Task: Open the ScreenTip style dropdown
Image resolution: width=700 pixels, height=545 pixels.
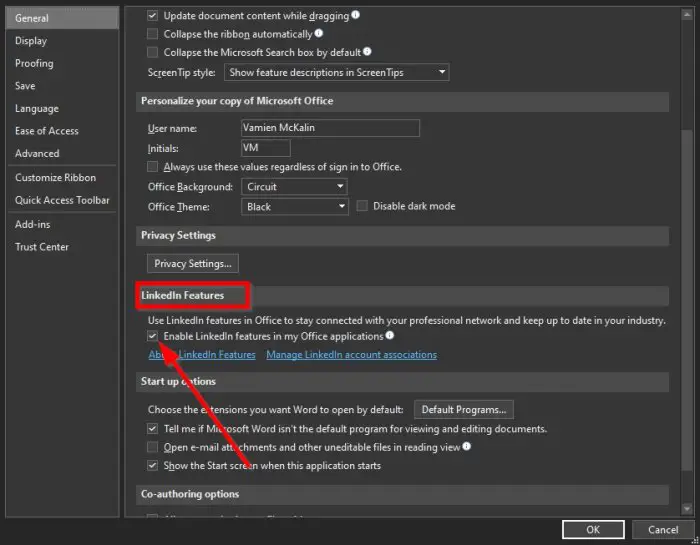Action: (337, 72)
